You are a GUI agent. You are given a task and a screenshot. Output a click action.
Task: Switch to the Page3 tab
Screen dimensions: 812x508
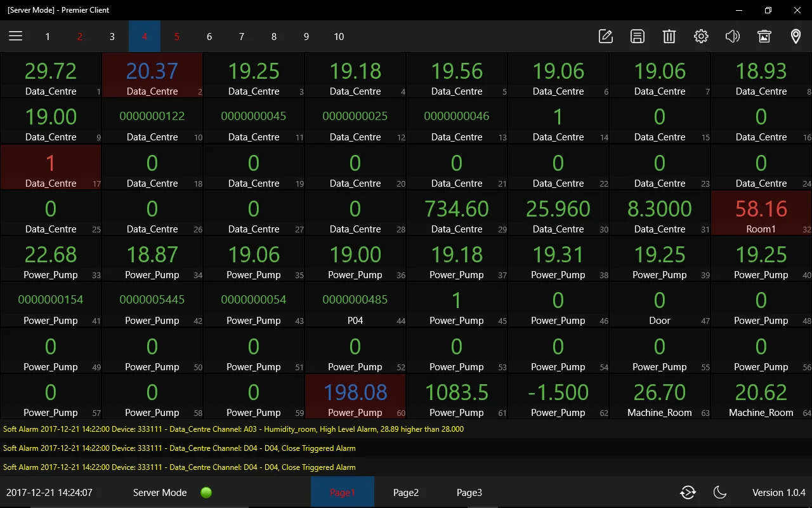469,492
